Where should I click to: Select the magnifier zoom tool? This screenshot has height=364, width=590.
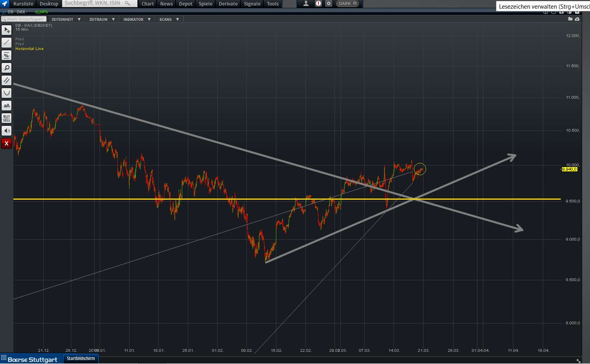pos(6,68)
